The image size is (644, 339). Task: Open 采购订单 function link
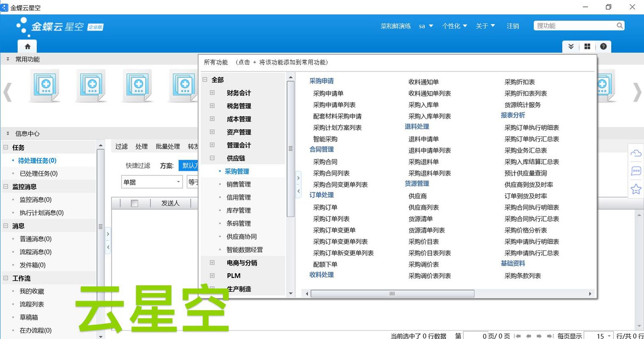point(325,207)
